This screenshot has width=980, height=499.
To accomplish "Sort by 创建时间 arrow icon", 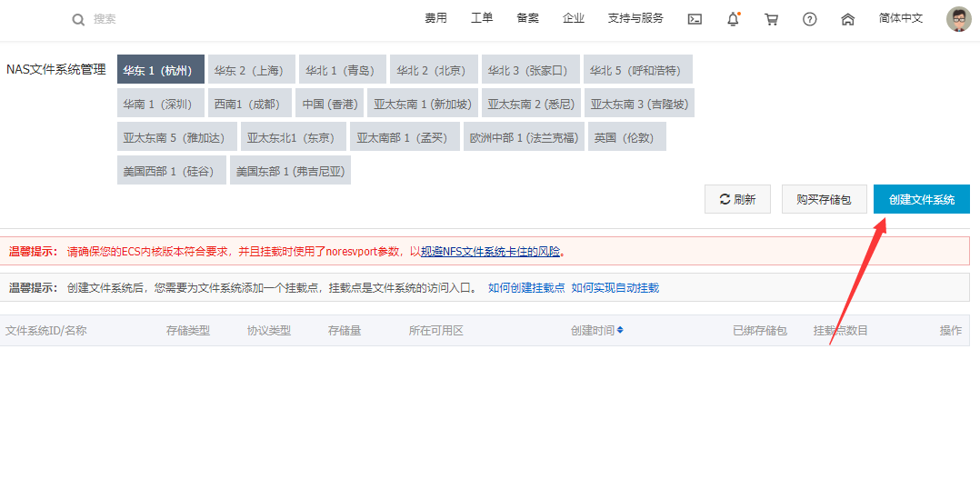I will [620, 330].
